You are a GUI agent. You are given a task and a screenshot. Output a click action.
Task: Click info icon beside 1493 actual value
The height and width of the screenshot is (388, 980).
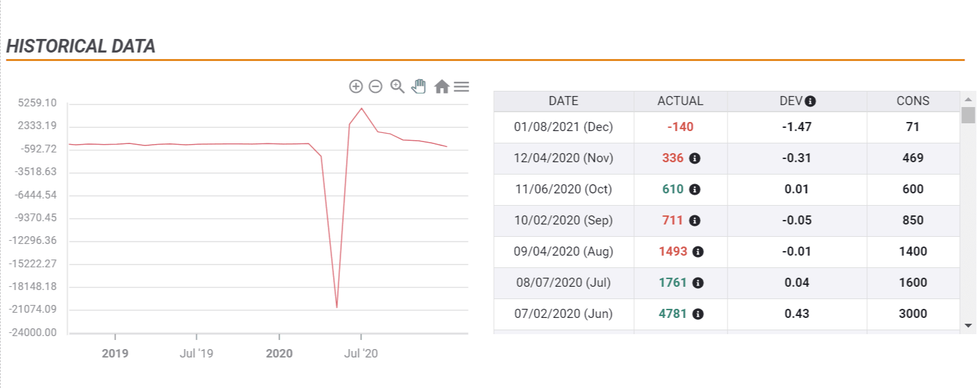point(698,252)
